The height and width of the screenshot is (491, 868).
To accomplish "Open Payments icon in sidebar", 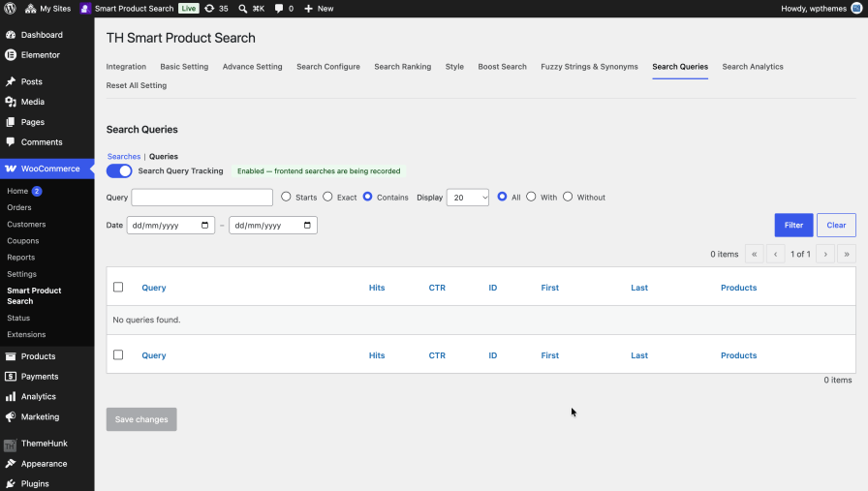I will 11,377.
